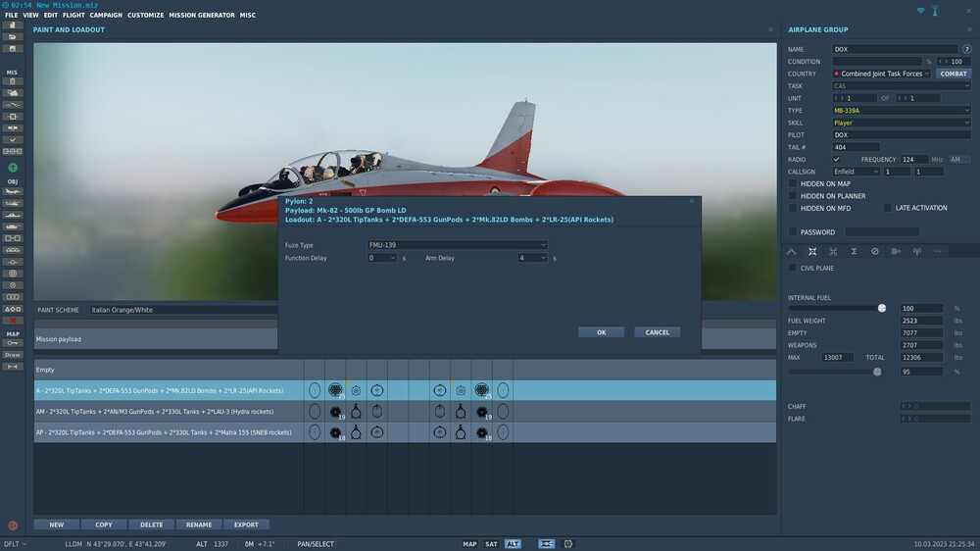Click the COPY loadout button
This screenshot has width=980, height=551.
tap(104, 525)
